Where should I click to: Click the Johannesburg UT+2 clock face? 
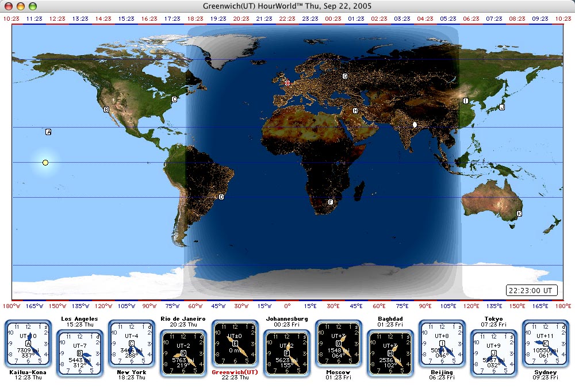click(287, 353)
